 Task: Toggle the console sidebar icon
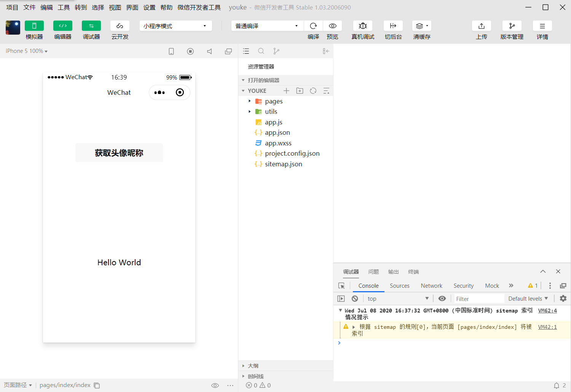coord(341,299)
